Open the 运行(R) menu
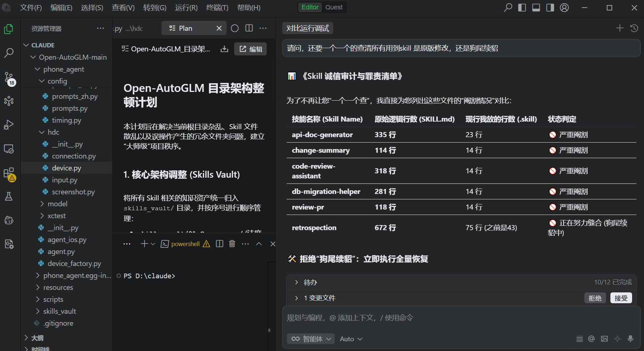The width and height of the screenshot is (644, 351). coord(186,8)
